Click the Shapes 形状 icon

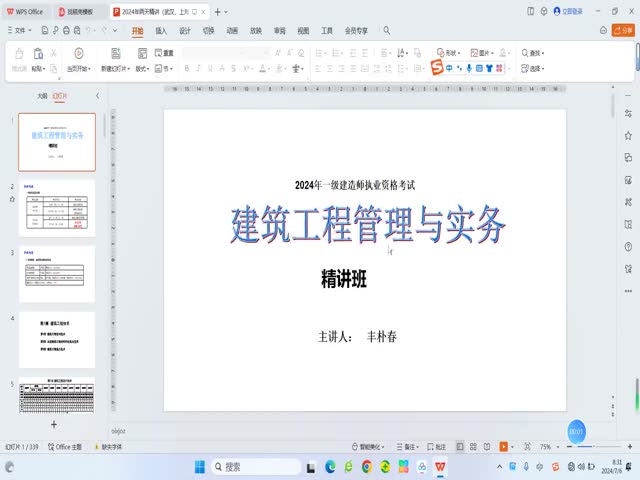pos(440,53)
